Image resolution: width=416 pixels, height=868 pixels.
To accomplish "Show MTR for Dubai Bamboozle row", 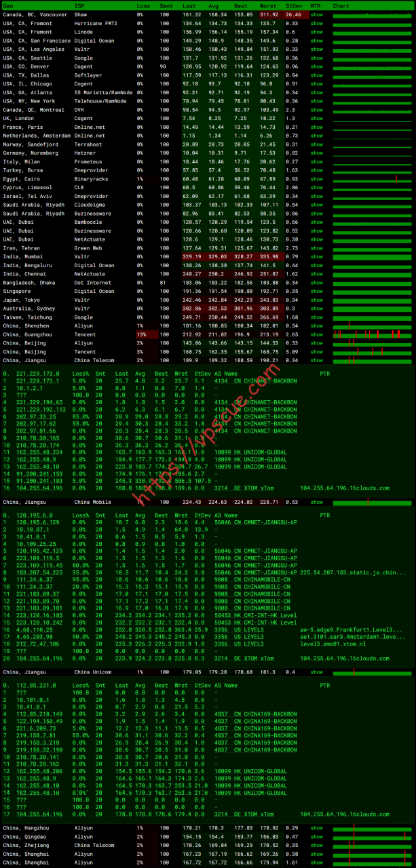I will click(317, 222).
